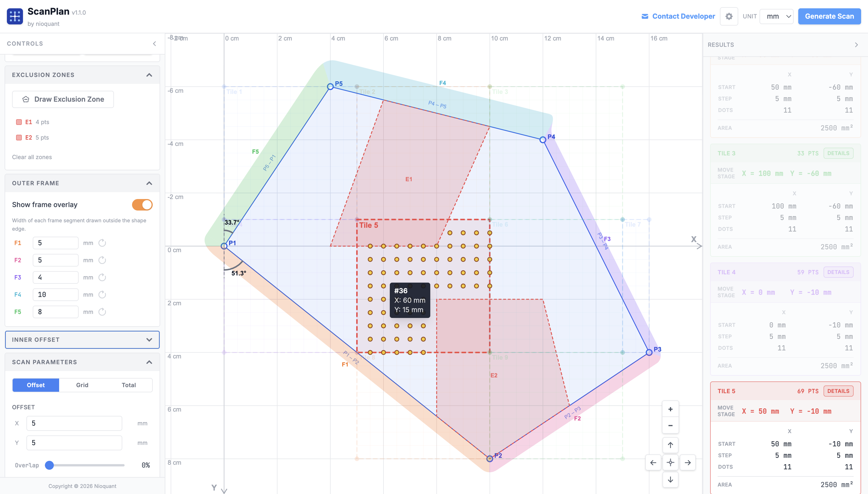This screenshot has width=868, height=494.
Task: Select the Tile 3 result card header
Action: pos(785,153)
